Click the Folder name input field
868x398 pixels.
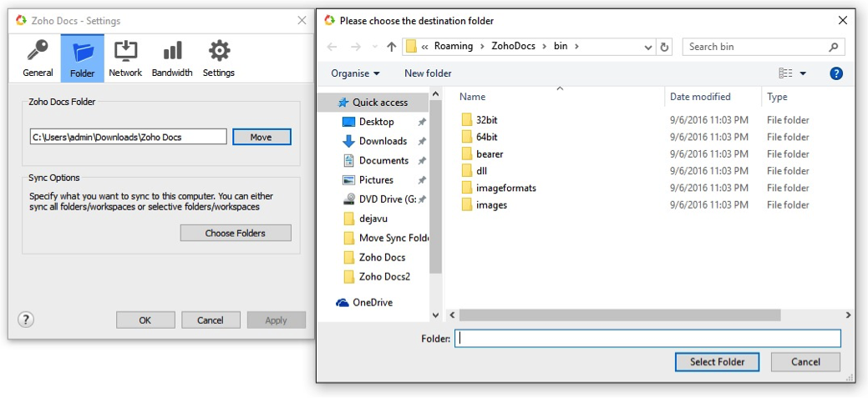(647, 339)
